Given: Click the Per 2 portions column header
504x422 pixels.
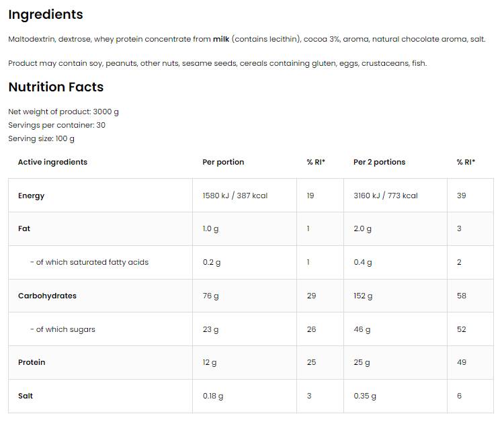Looking at the screenshot, I should [x=379, y=162].
